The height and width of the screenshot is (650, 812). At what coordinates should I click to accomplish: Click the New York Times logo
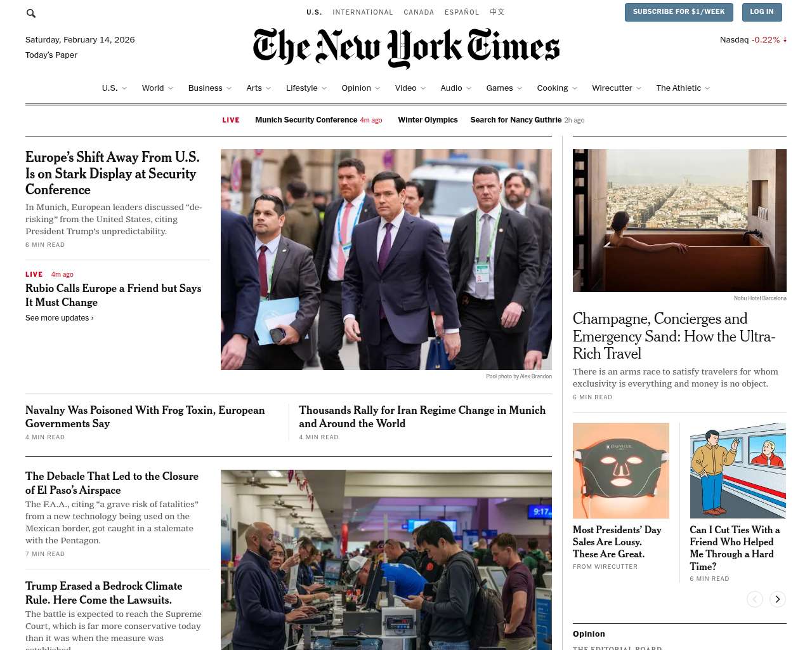click(x=406, y=48)
